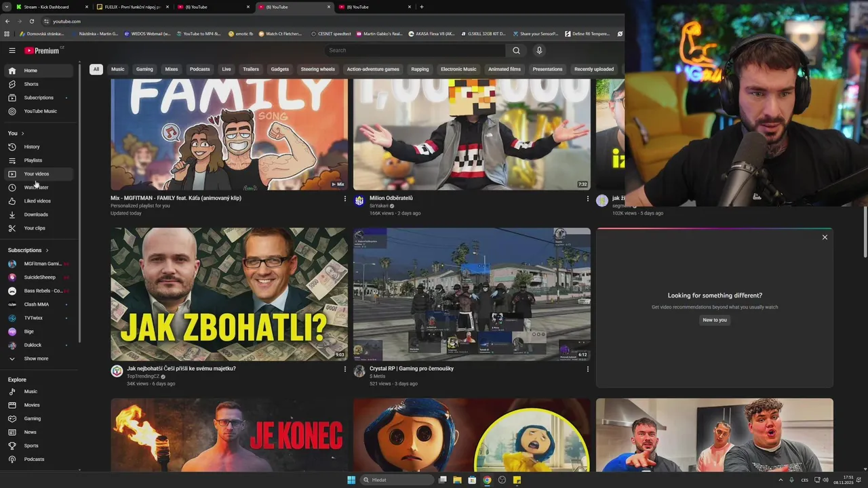Go to Home in the sidebar
Image resolution: width=868 pixels, height=488 pixels.
click(x=39, y=70)
